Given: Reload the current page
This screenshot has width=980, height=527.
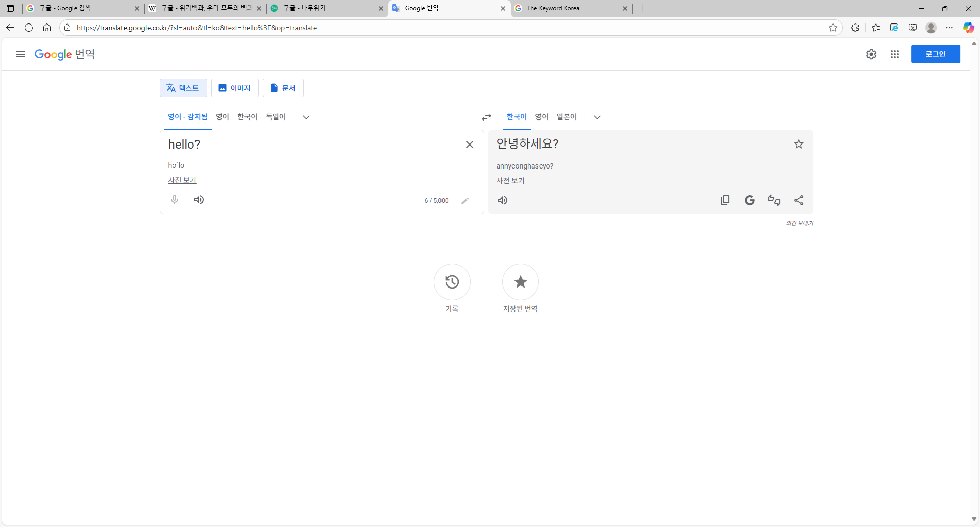Looking at the screenshot, I should (29, 28).
